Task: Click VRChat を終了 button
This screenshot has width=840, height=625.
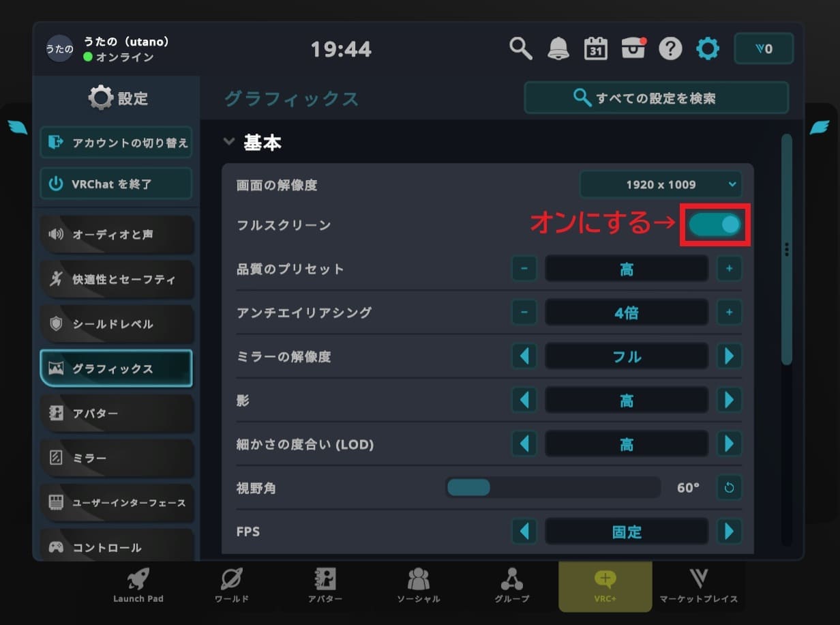Action: [116, 184]
